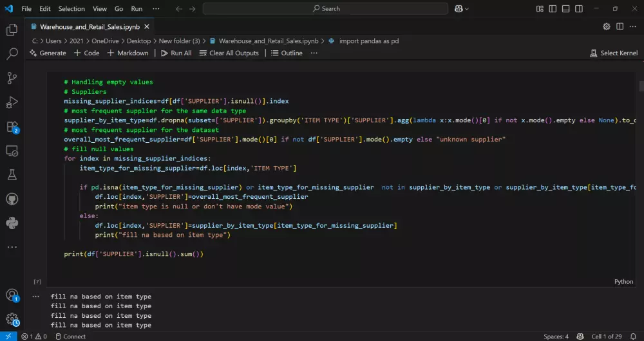Open Customize Layout icon
Screen dimensions: 644x341
point(540,8)
